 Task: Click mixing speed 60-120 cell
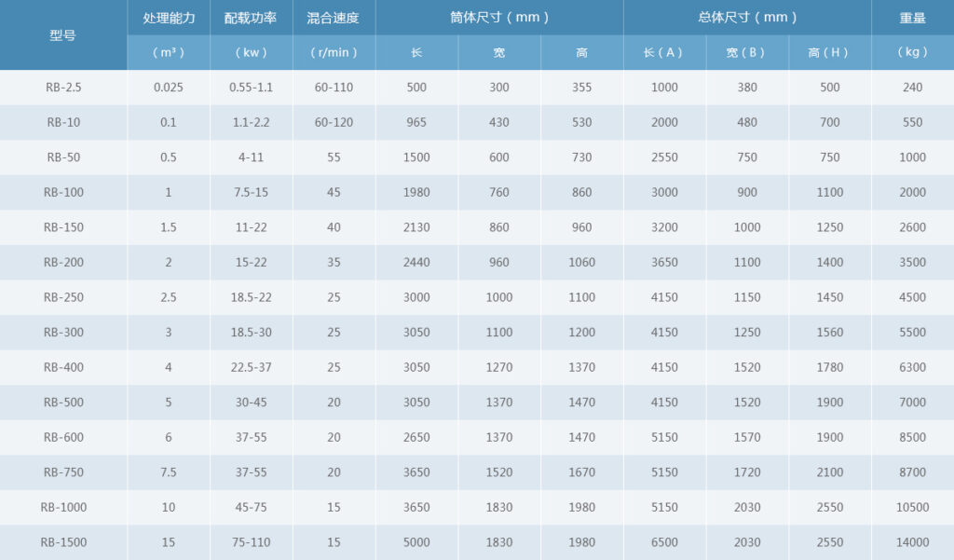coord(334,122)
